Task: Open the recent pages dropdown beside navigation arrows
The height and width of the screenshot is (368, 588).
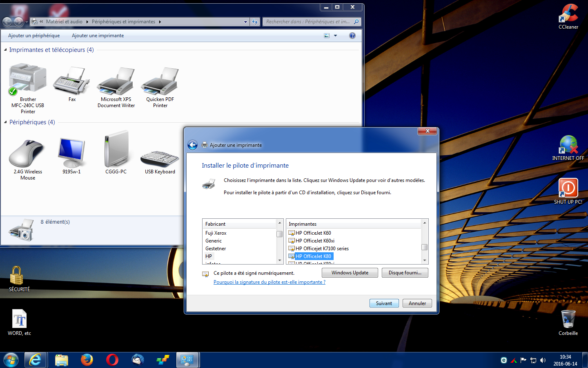Action: click(27, 22)
